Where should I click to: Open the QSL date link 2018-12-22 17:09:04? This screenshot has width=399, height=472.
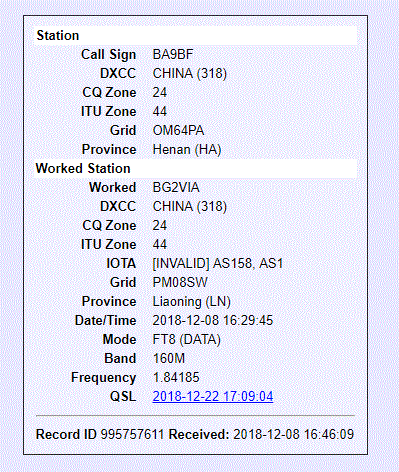coord(213,396)
